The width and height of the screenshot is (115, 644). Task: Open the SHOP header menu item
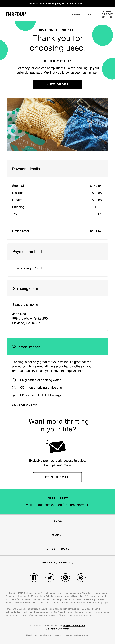[x=76, y=15]
